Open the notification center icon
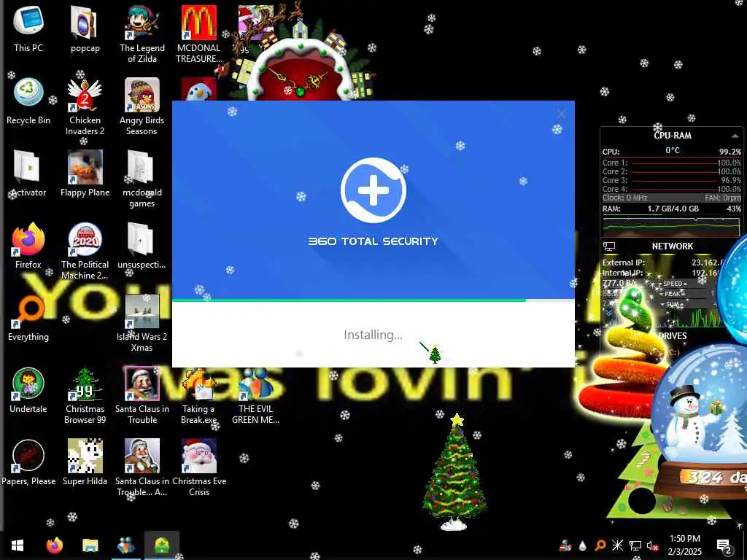747x560 pixels. pos(724,546)
